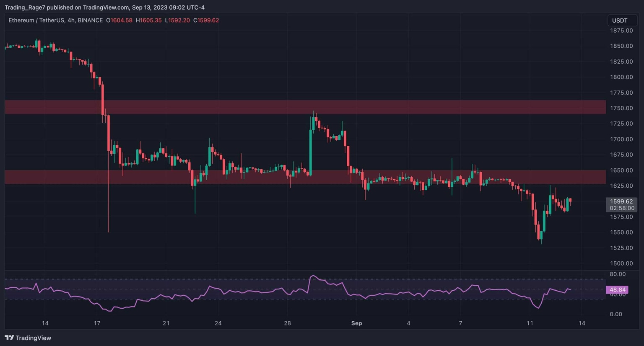644x346 pixels.
Task: Select the current price tag 1599.62 on the axis
Action: coord(621,201)
